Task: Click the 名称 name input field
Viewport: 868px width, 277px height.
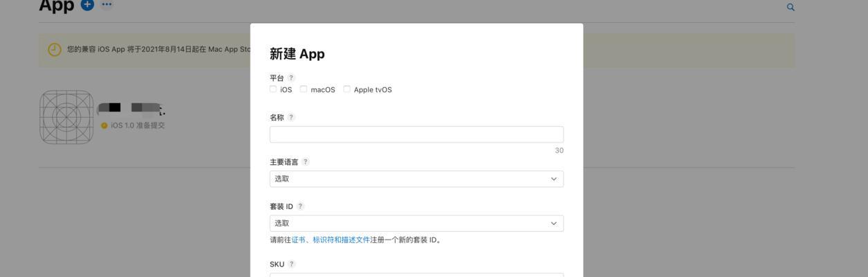Action: 416,134
